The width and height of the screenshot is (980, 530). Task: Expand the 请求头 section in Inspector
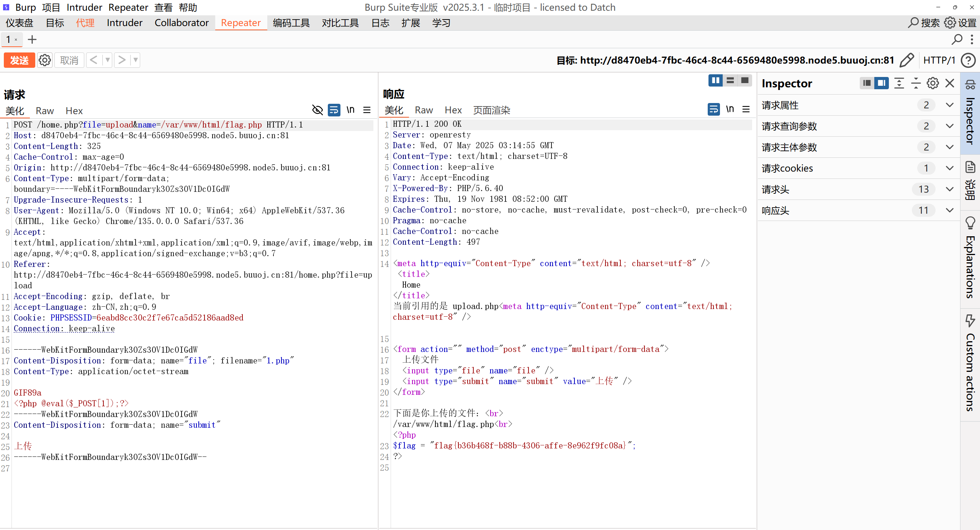point(949,189)
